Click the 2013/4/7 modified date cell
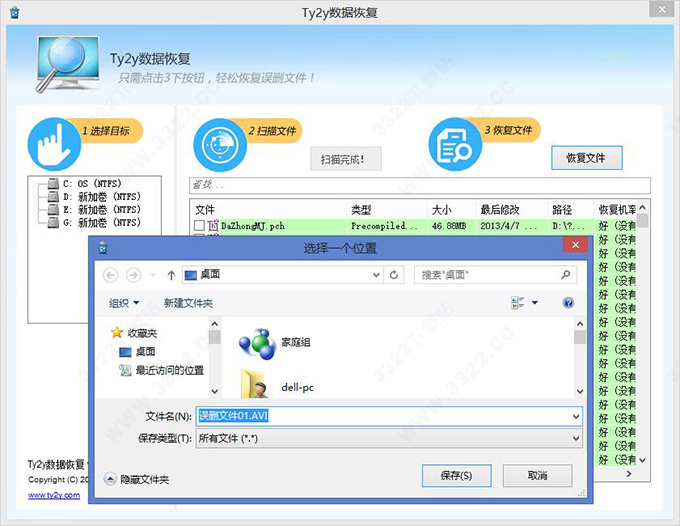The width and height of the screenshot is (680, 526). coord(508,226)
